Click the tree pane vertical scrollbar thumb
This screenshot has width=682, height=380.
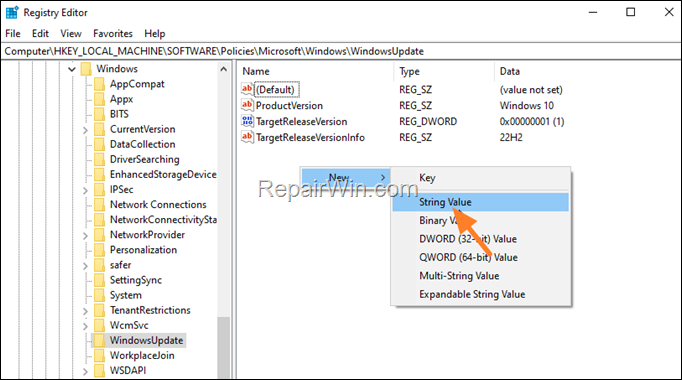[224, 348]
